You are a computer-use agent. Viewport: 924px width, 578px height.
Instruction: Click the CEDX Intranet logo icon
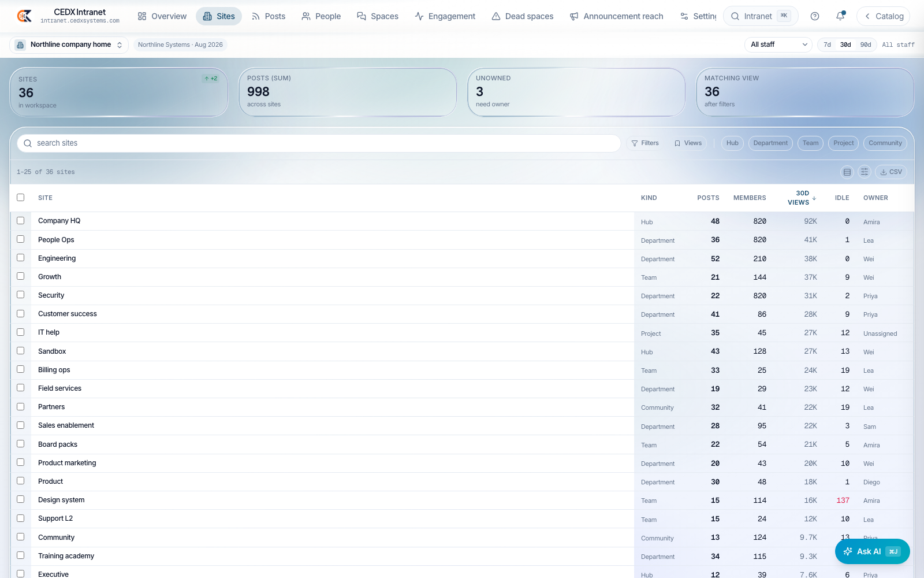pos(24,16)
